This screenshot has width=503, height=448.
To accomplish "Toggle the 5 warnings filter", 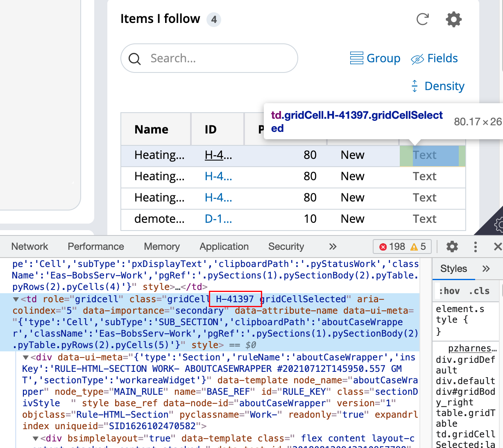I will [419, 247].
